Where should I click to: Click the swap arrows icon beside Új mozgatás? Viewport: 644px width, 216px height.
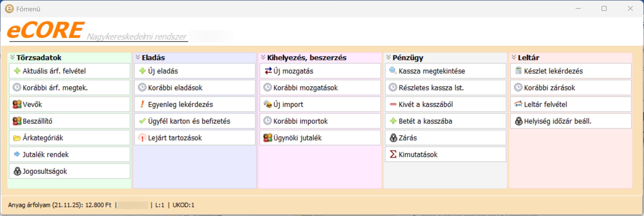click(268, 71)
